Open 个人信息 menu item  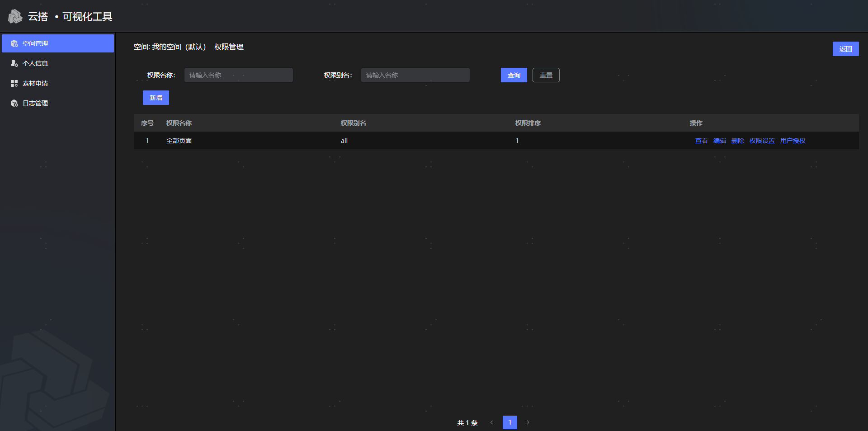(35, 63)
